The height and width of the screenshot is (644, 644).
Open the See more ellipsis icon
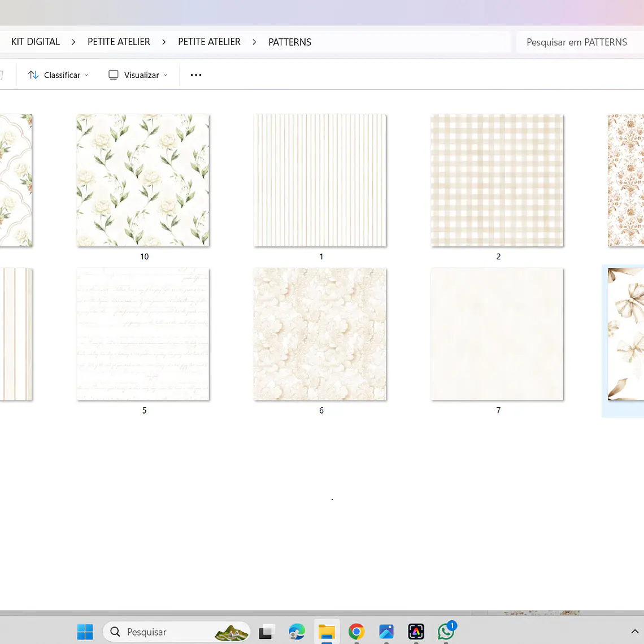pos(195,75)
